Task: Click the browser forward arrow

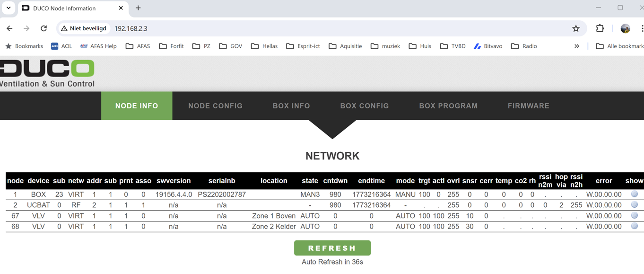Action: [26, 28]
